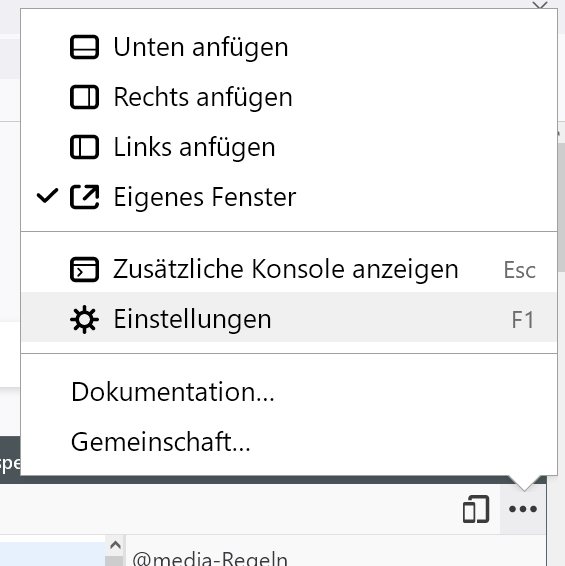Select Unten anfügen docking option
Screen dimensions: 565x566
pyautogui.click(x=289, y=47)
